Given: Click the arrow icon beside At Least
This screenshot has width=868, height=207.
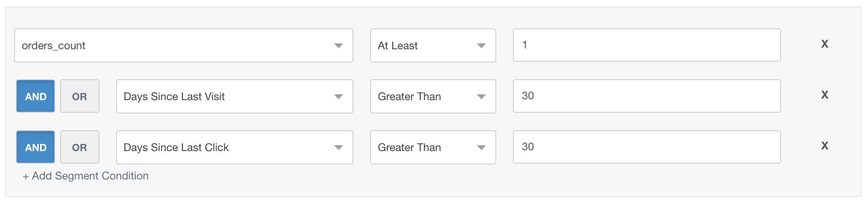Looking at the screenshot, I should tap(481, 46).
